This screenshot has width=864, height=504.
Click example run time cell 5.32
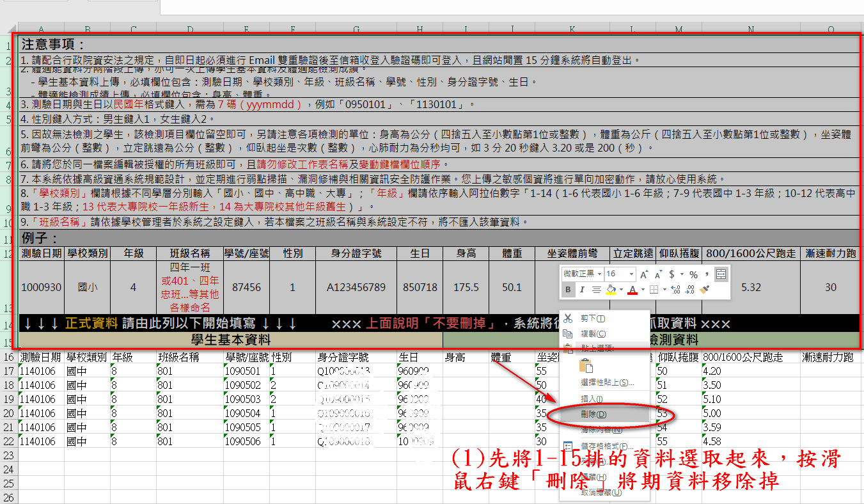pos(751,287)
